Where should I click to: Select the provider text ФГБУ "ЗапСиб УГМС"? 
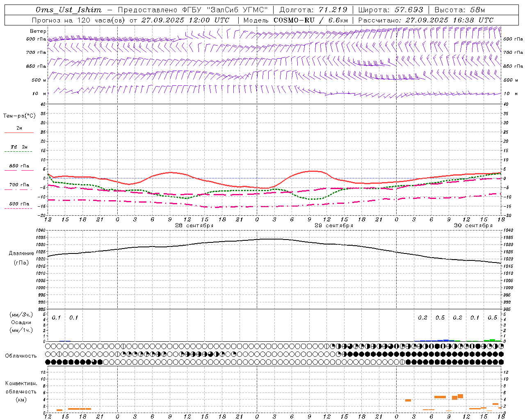point(224,10)
